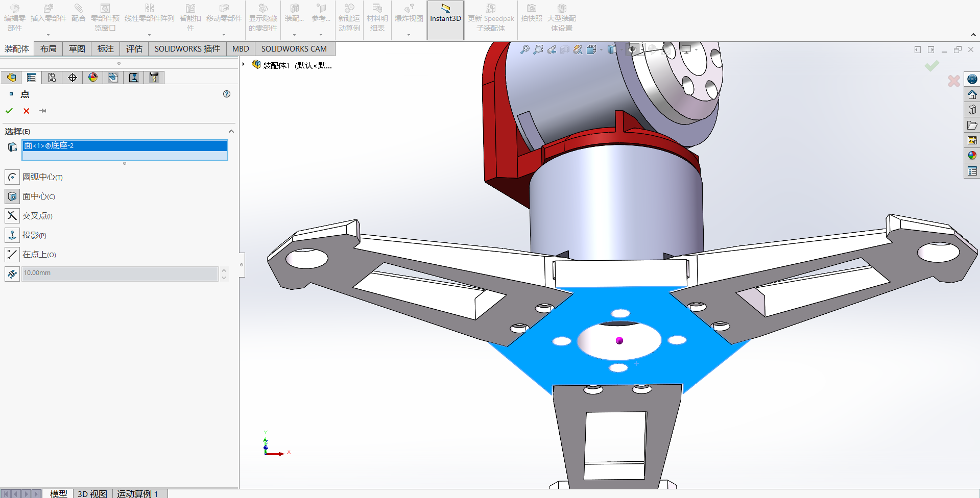
Task: Open the help question mark for 点
Action: pyautogui.click(x=227, y=94)
